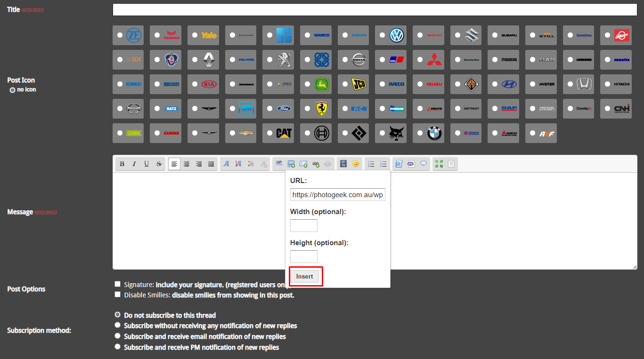The height and width of the screenshot is (359, 644).
Task: Click the Insert button
Action: coord(304,276)
